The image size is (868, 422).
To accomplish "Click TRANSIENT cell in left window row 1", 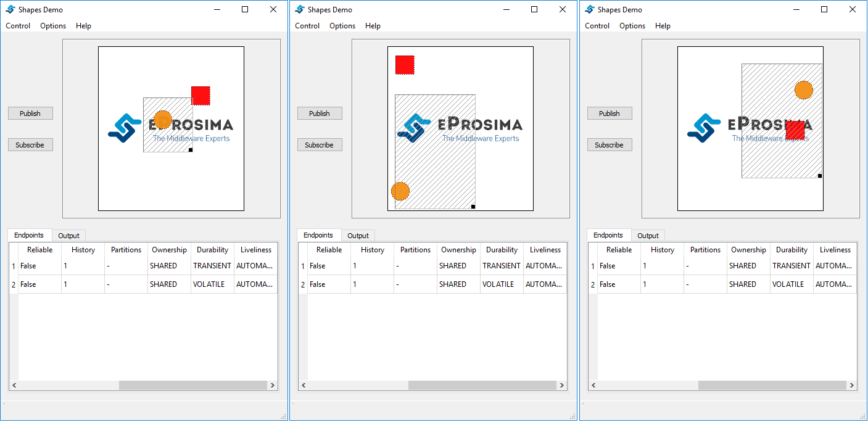I will pos(213,266).
